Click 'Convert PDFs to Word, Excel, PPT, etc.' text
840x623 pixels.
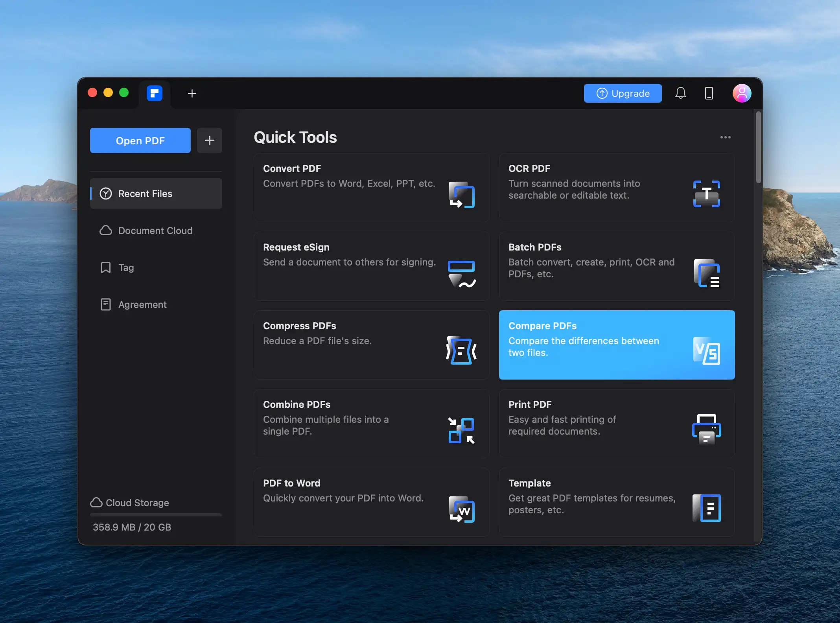tap(349, 184)
